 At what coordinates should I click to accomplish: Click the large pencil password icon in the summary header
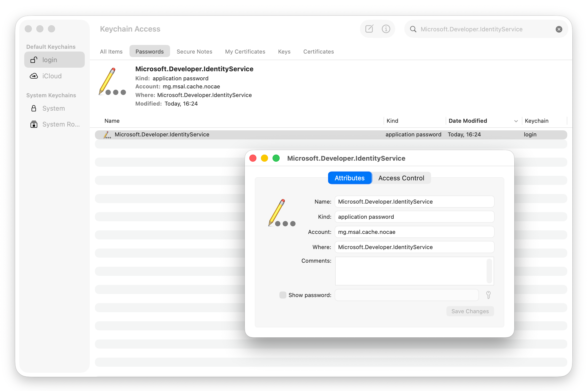point(112,81)
